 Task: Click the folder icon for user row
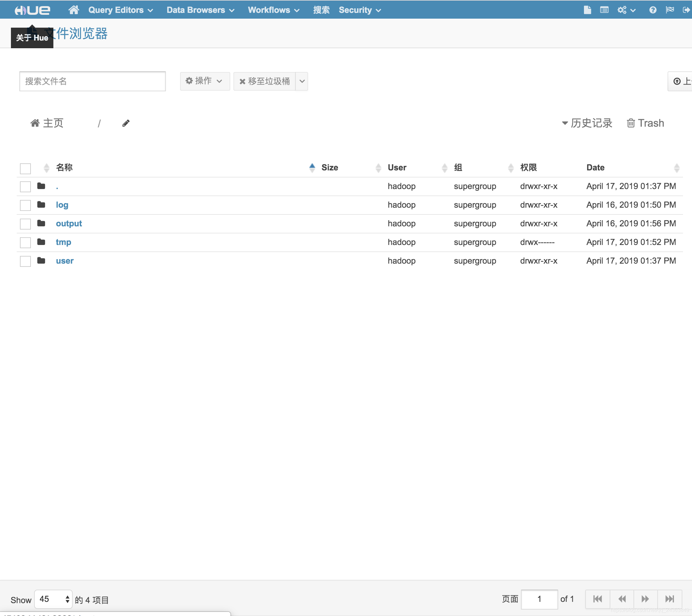click(41, 260)
